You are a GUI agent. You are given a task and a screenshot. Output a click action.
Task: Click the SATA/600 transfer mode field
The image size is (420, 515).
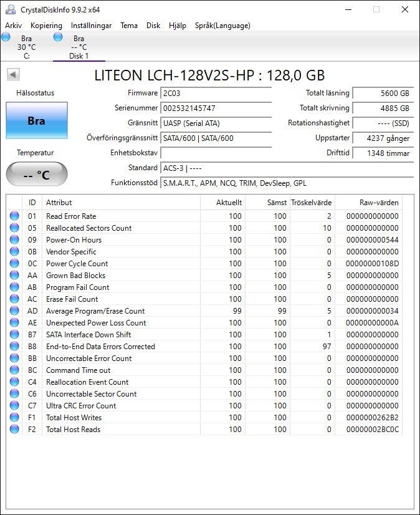pos(216,138)
